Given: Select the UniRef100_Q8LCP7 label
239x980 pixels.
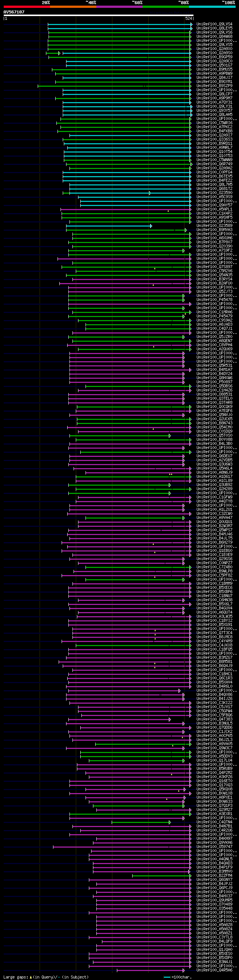Looking at the screenshot, I should click(x=214, y=94).
